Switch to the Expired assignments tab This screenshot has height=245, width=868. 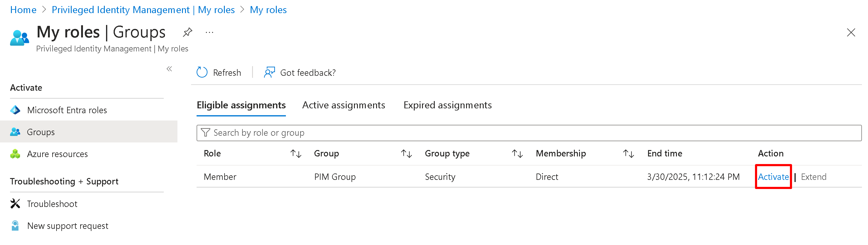(x=448, y=105)
